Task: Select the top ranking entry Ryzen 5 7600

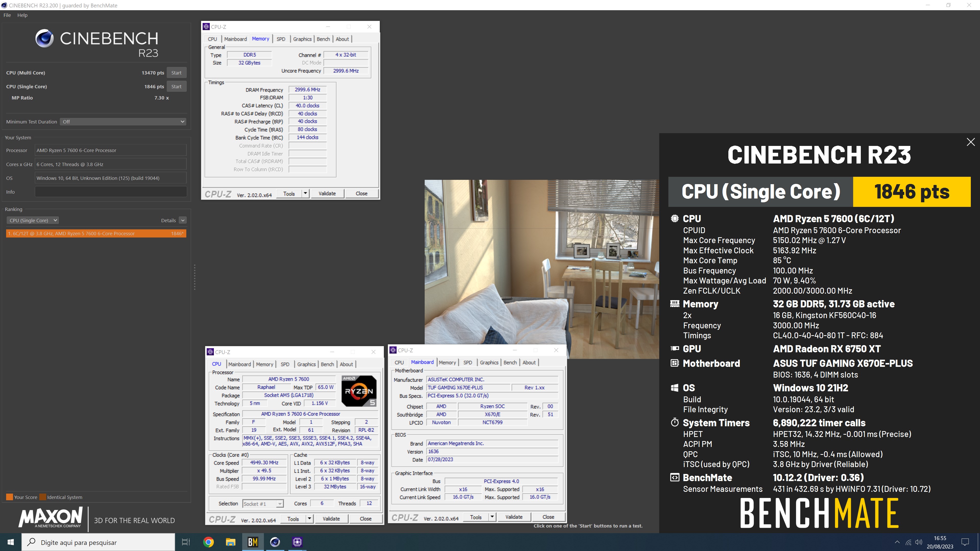Action: click(x=96, y=233)
